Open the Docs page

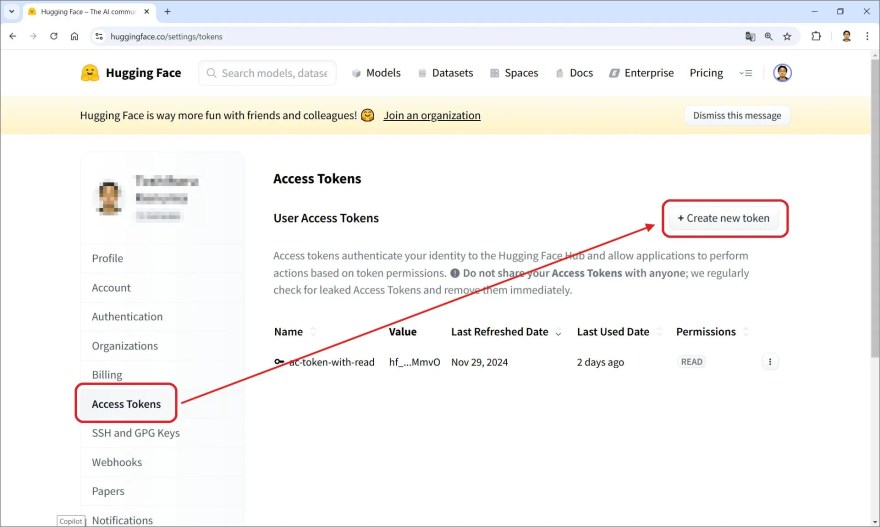point(574,73)
